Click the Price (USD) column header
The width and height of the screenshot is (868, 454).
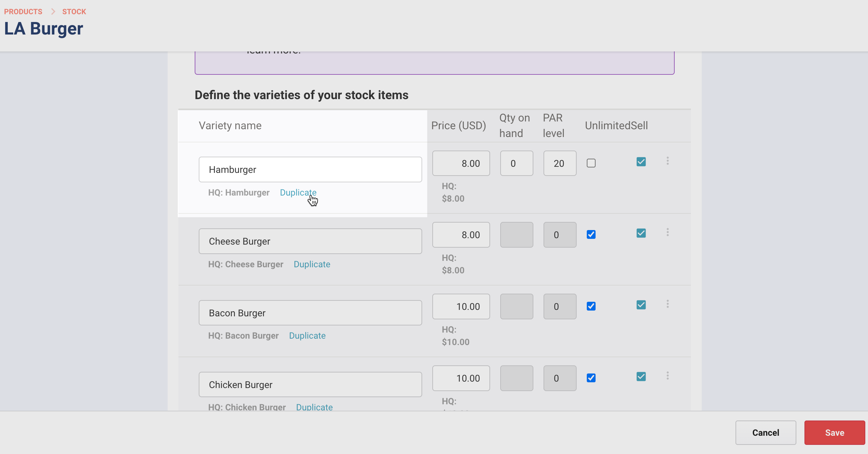(459, 126)
